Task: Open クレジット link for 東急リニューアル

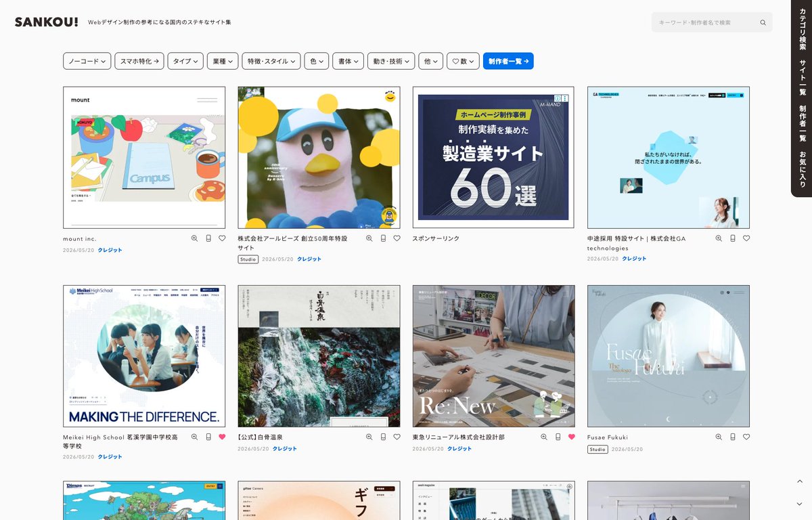Action: [x=459, y=449]
